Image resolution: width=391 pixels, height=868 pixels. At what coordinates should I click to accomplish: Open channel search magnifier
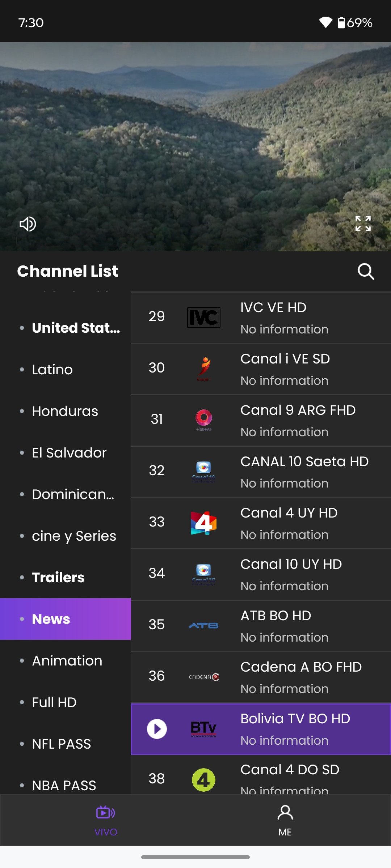pyautogui.click(x=366, y=271)
